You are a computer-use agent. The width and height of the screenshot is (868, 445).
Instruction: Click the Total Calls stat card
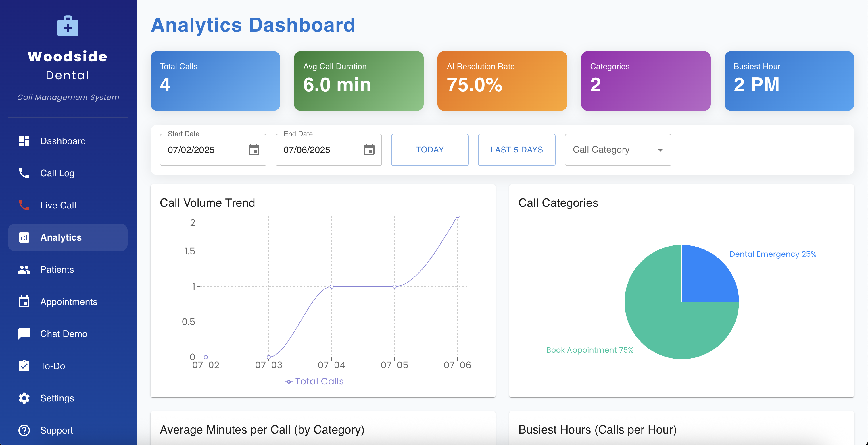[215, 81]
